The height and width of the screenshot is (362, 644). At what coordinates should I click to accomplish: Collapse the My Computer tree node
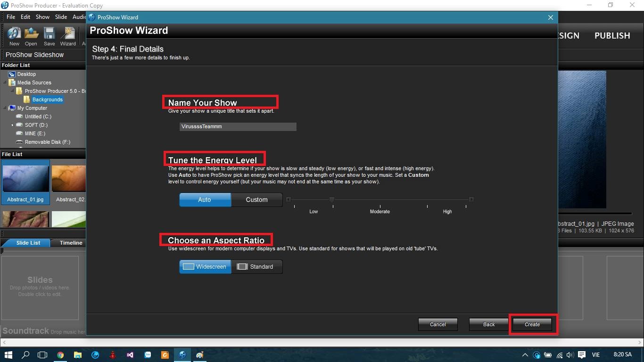[x=5, y=108]
